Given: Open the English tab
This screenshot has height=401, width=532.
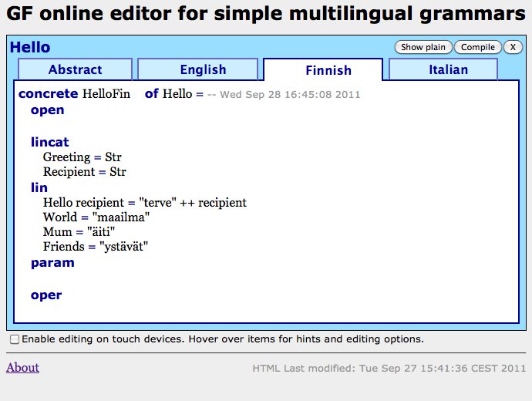Looking at the screenshot, I should click(x=203, y=69).
